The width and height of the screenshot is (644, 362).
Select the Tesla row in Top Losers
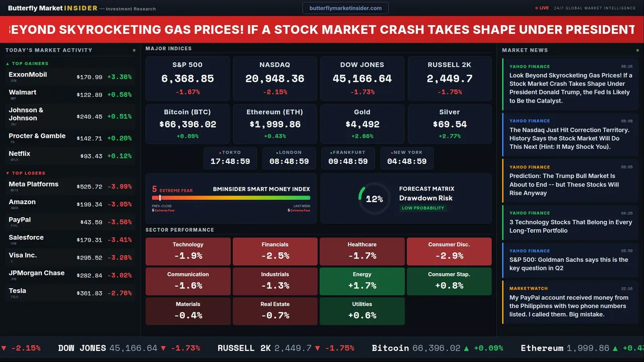coord(70,293)
